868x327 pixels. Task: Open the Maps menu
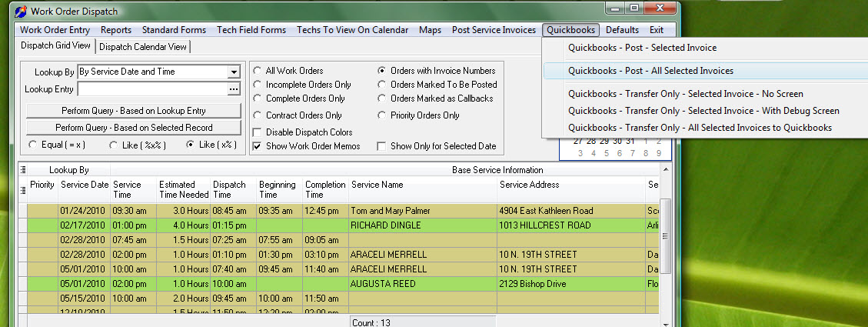click(x=430, y=30)
